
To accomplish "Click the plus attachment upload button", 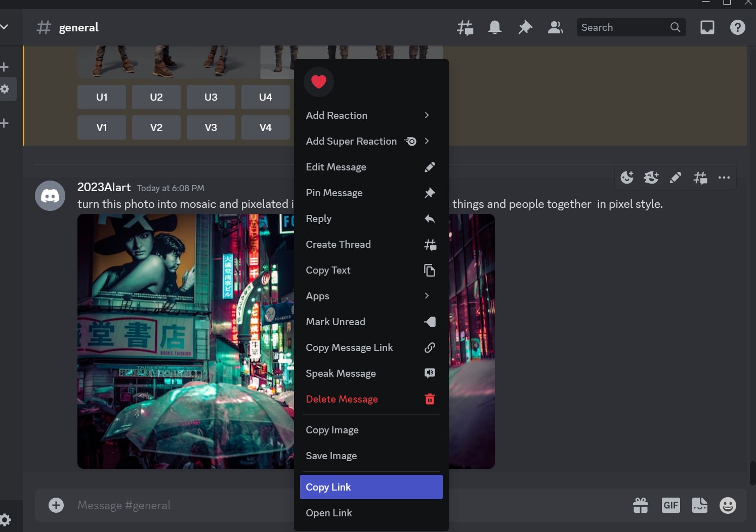I will tap(56, 505).
